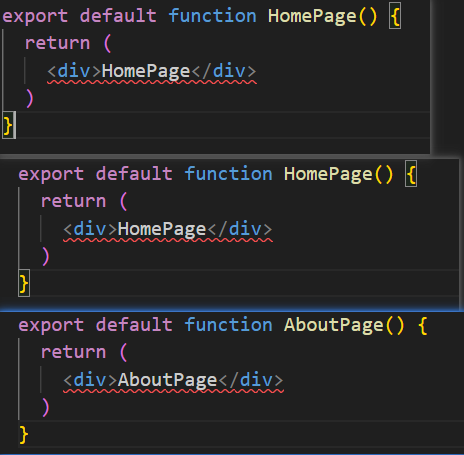464x455 pixels.
Task: Click highlighted closing brace in top snippet
Action: coord(8,125)
